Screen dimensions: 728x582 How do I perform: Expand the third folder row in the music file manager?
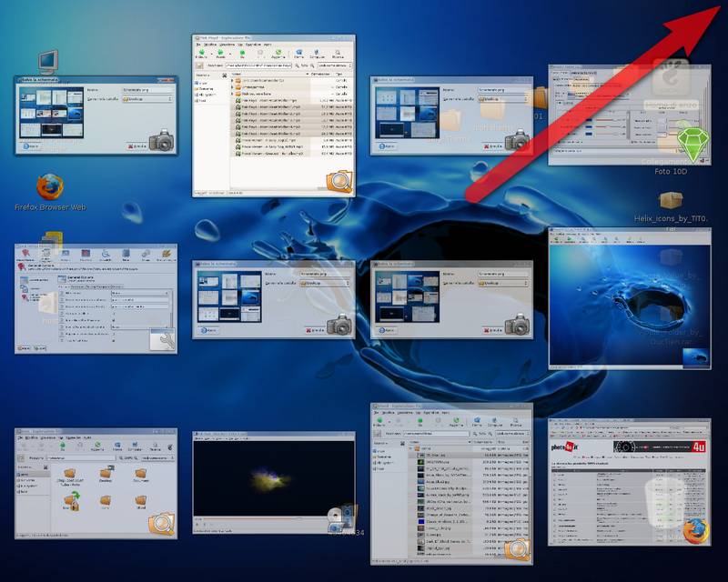pos(233,94)
